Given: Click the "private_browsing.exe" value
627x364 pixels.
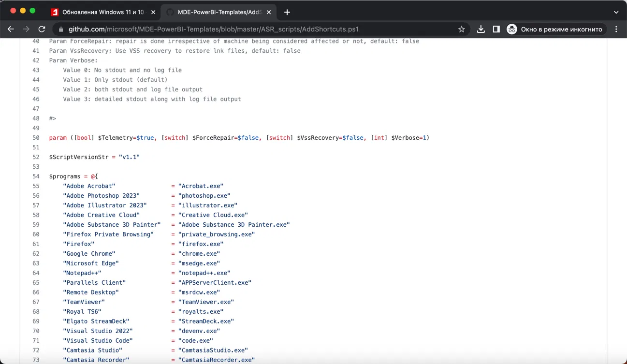Looking at the screenshot, I should (x=217, y=234).
